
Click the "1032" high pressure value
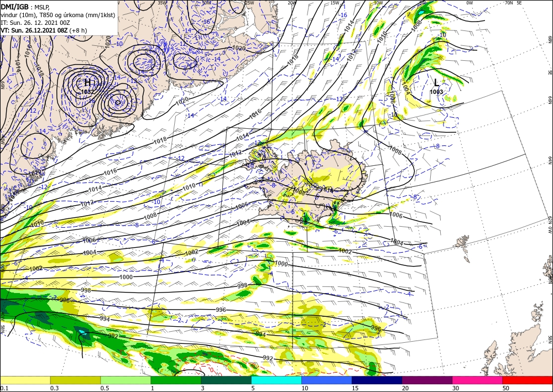87,92
